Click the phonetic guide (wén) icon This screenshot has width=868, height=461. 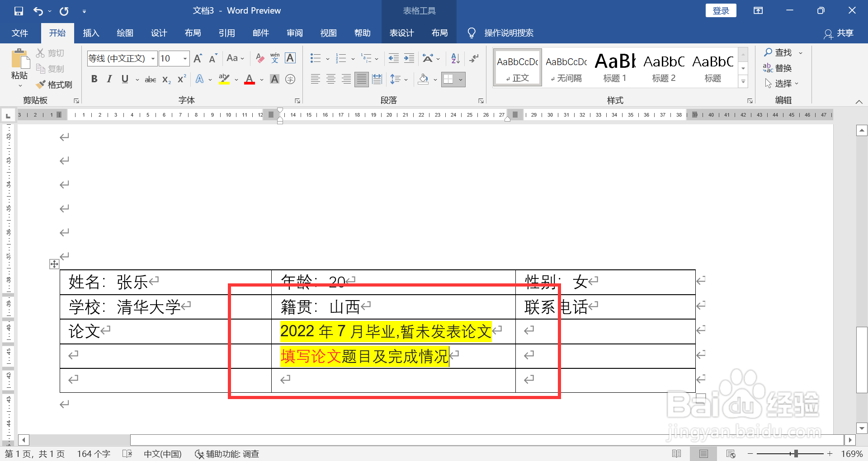tap(275, 58)
